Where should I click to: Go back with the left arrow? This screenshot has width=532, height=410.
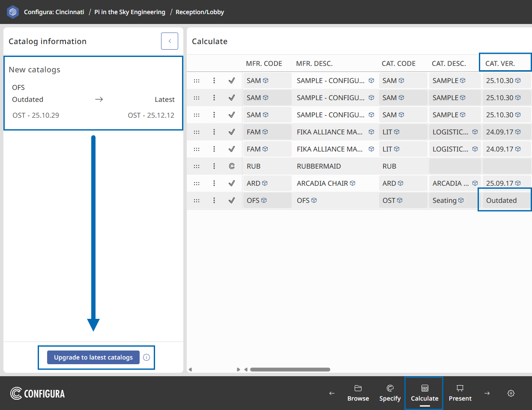[x=332, y=393]
